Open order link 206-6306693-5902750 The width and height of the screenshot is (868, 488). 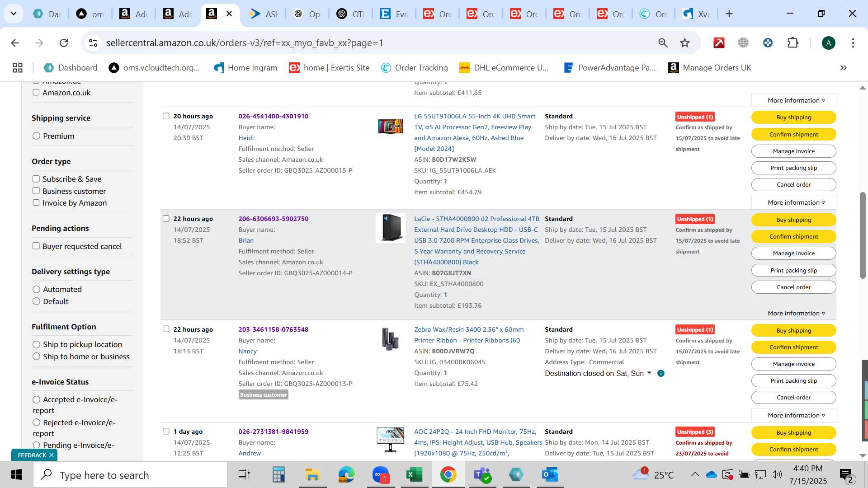tap(274, 219)
